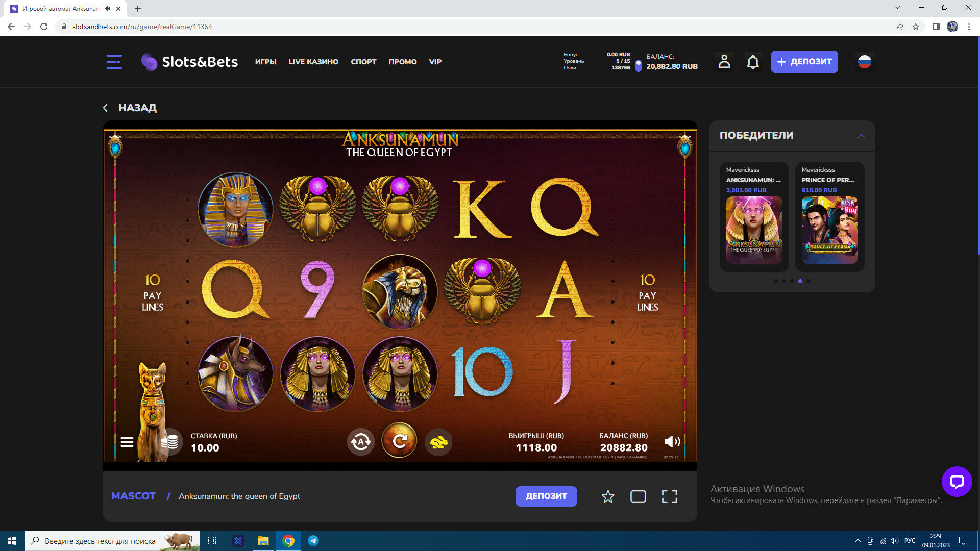Open the user profile icon
This screenshot has height=551, width=980.
pyautogui.click(x=724, y=62)
